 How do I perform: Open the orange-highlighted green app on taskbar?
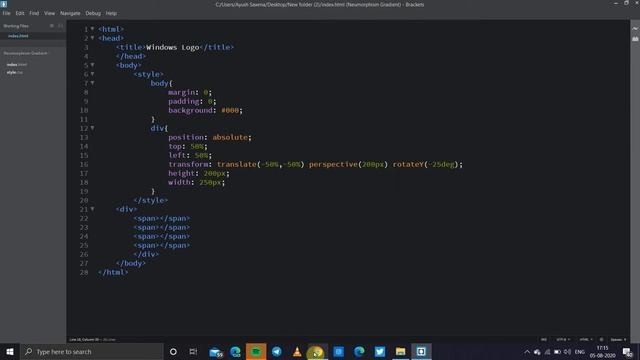click(x=256, y=351)
